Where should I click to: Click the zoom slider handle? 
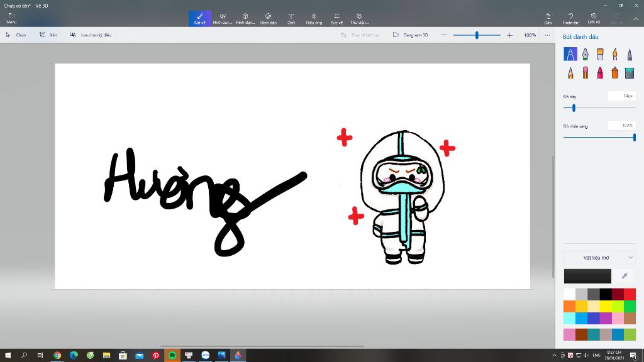pyautogui.click(x=477, y=35)
